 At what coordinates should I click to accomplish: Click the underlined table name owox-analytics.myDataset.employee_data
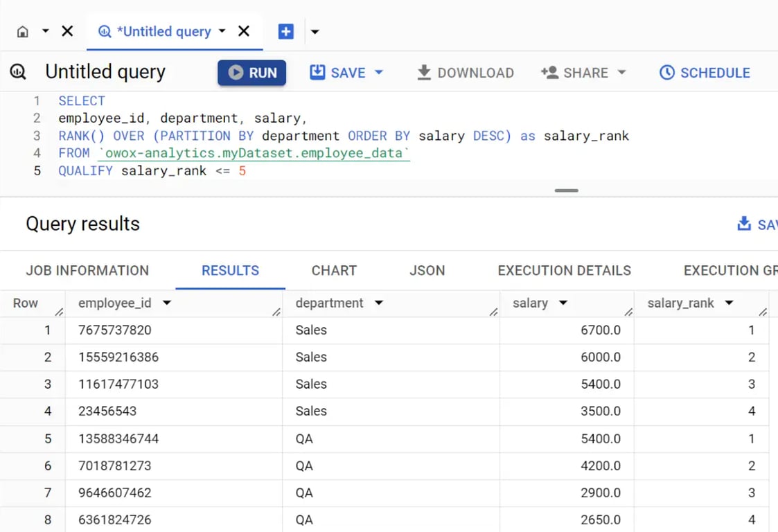pos(254,153)
